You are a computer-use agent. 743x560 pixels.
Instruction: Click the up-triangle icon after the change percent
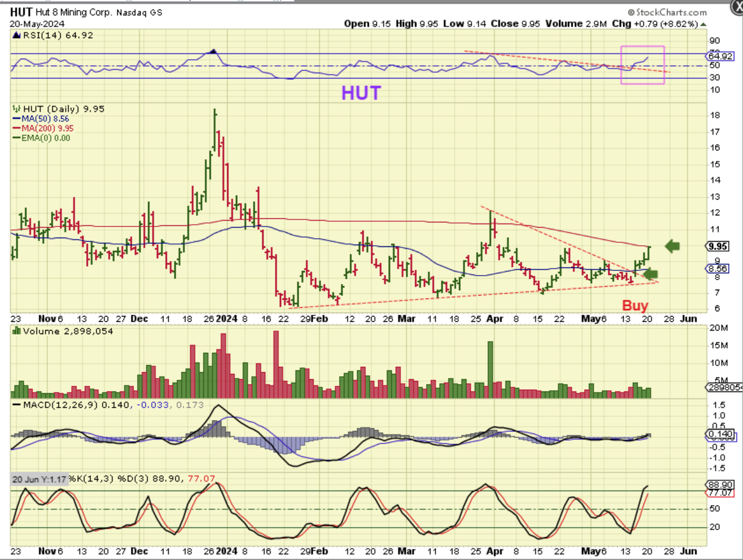click(703, 25)
